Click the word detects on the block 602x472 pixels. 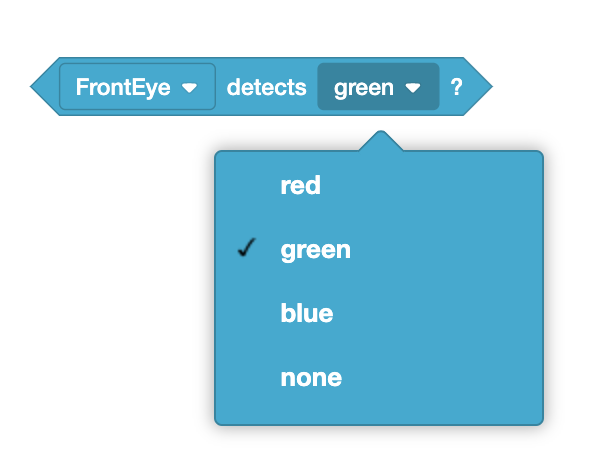click(x=266, y=87)
